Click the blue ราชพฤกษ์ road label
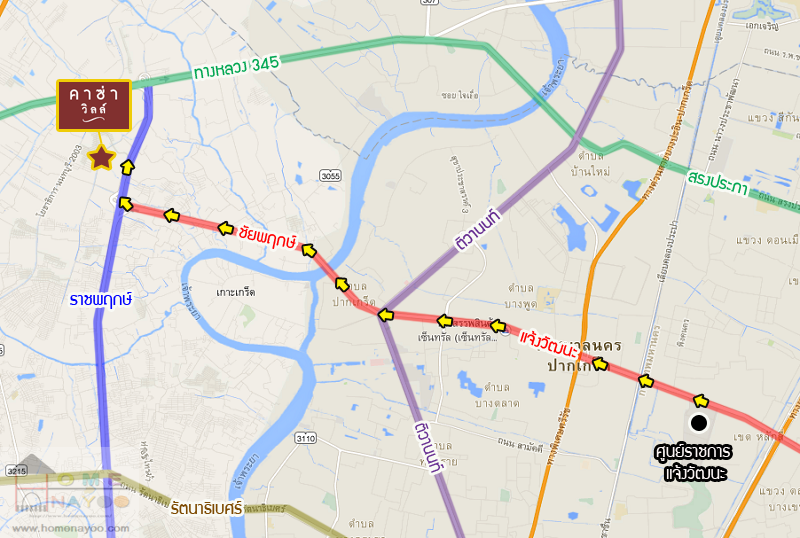 pos(101,300)
